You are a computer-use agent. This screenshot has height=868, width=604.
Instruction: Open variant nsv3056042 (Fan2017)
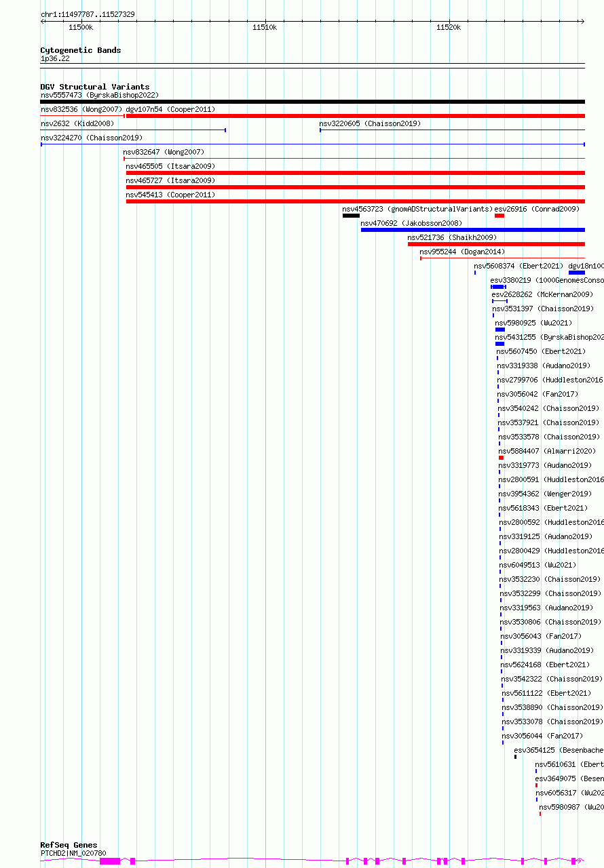(537, 394)
